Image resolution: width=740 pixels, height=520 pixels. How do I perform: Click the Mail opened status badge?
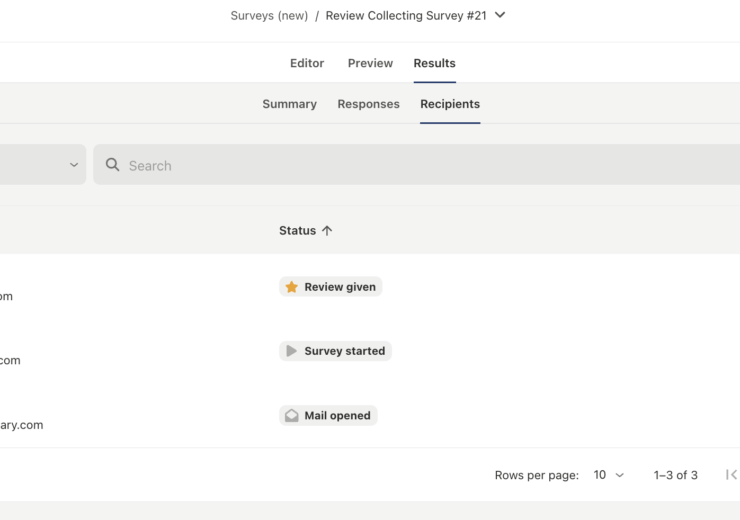328,416
